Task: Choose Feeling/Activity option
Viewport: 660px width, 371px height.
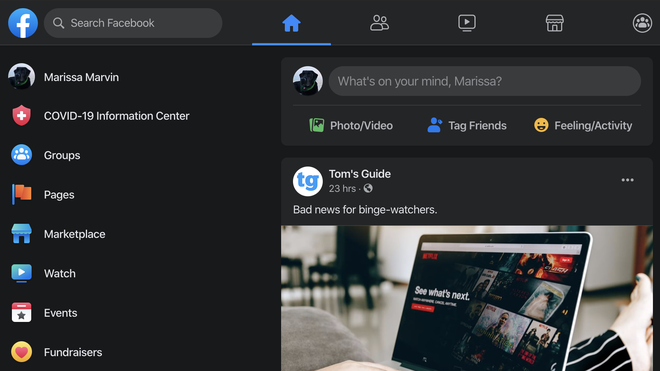Action: pyautogui.click(x=583, y=125)
